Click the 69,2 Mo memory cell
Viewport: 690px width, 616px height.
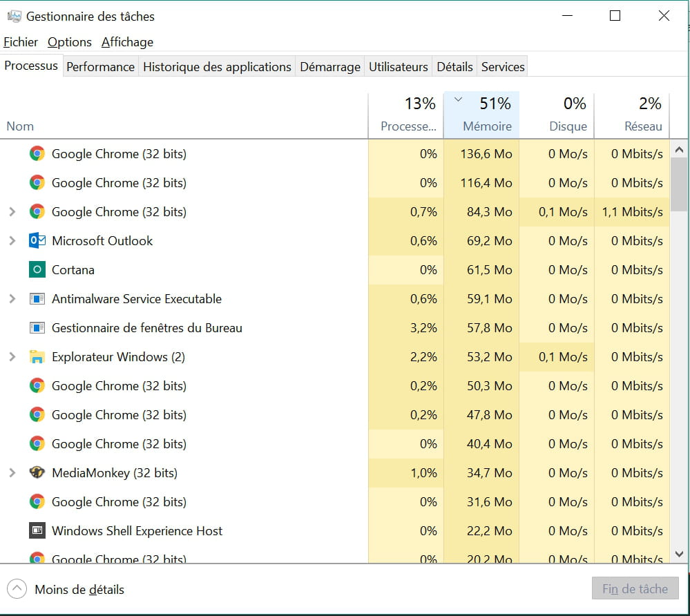pos(481,241)
